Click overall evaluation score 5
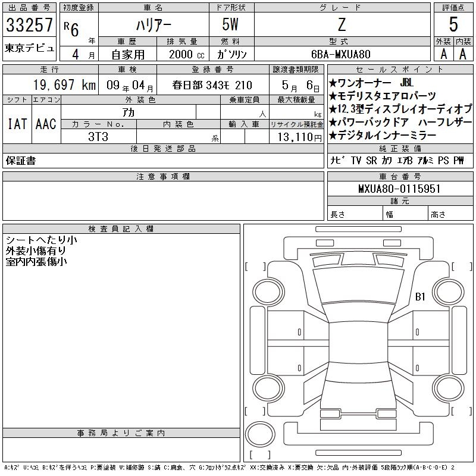This screenshot has height=476, width=476. 453,24
